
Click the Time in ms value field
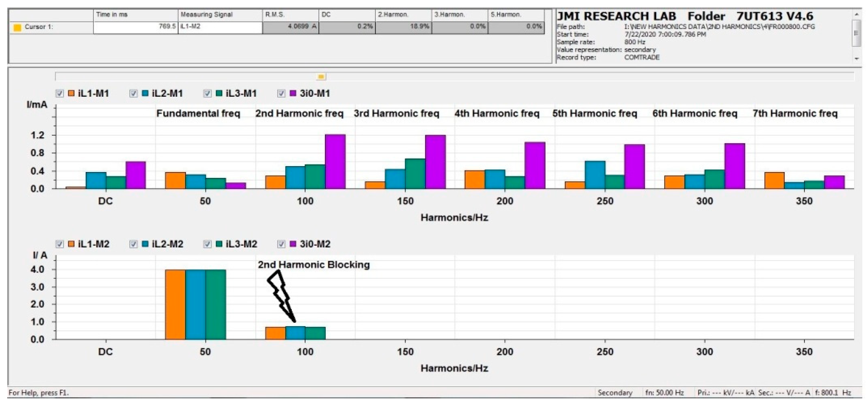135,27
